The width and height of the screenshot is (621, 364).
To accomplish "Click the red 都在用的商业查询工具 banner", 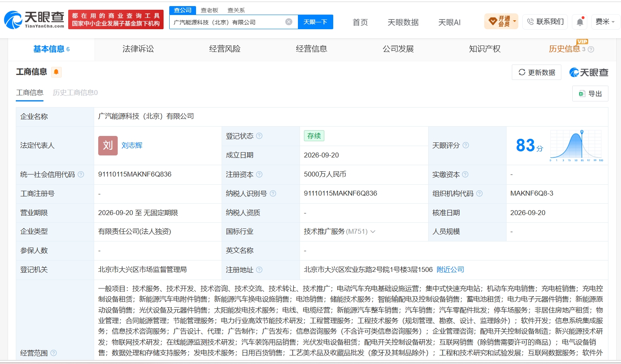I will tap(116, 19).
